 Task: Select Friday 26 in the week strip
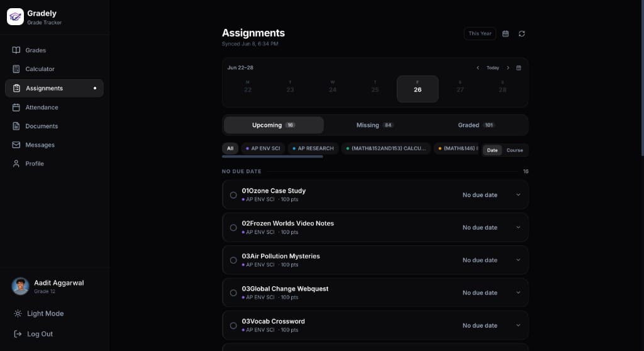(x=418, y=89)
